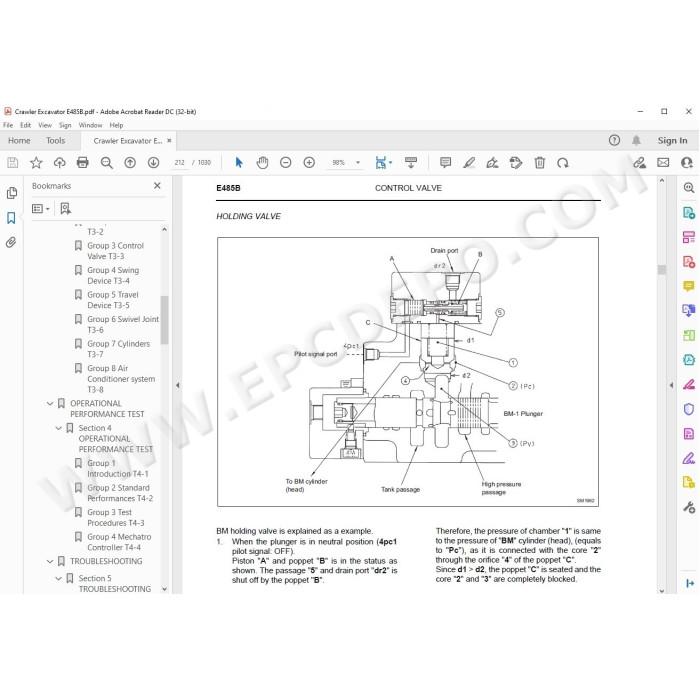Open Group 3 Control Valve bookmark
Image resolution: width=700 pixels, height=700 pixels.
click(x=115, y=251)
